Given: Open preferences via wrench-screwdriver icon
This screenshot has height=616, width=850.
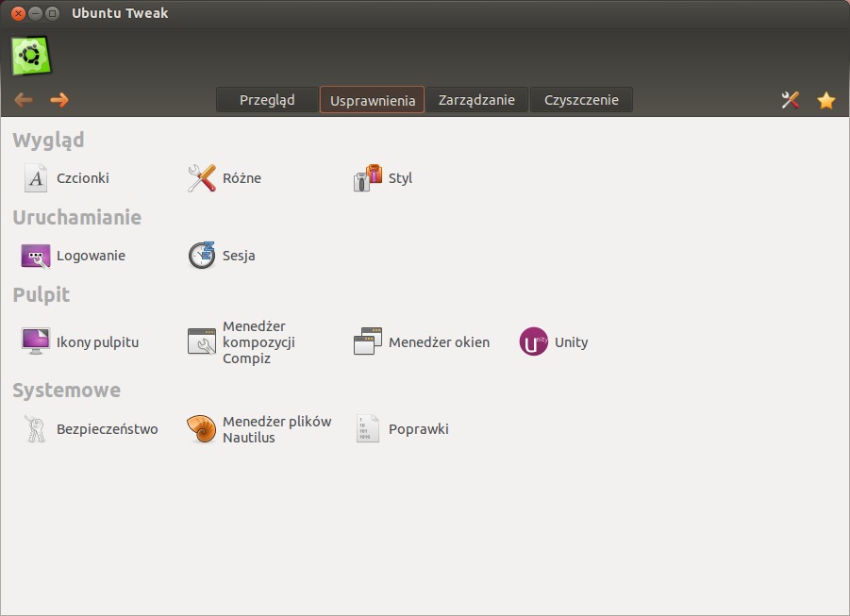Looking at the screenshot, I should pos(791,100).
